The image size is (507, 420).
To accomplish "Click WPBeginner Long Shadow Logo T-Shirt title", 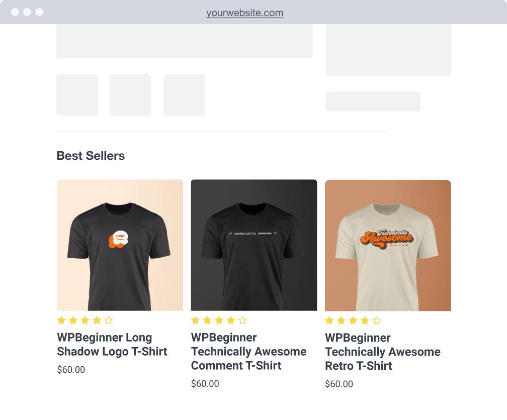I will pyautogui.click(x=112, y=345).
